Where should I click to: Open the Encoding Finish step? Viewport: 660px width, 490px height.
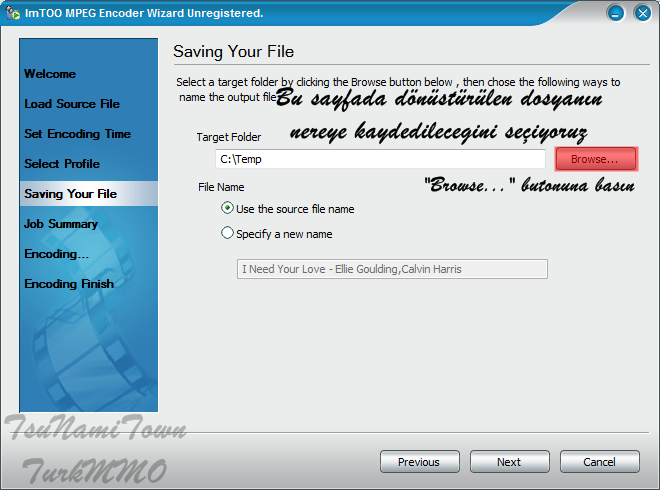tap(69, 284)
